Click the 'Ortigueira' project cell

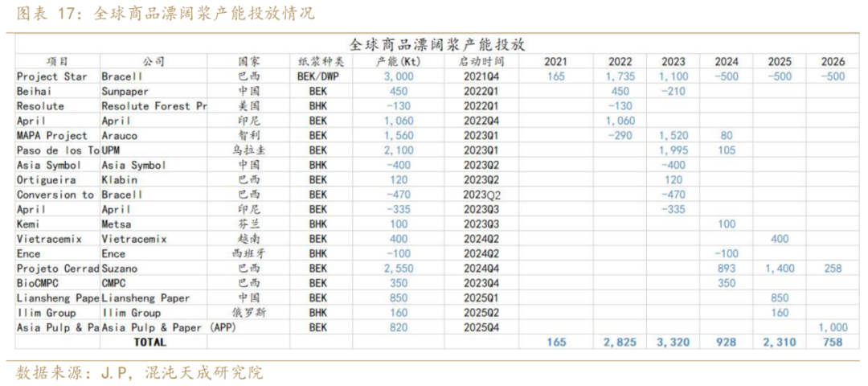(47, 180)
